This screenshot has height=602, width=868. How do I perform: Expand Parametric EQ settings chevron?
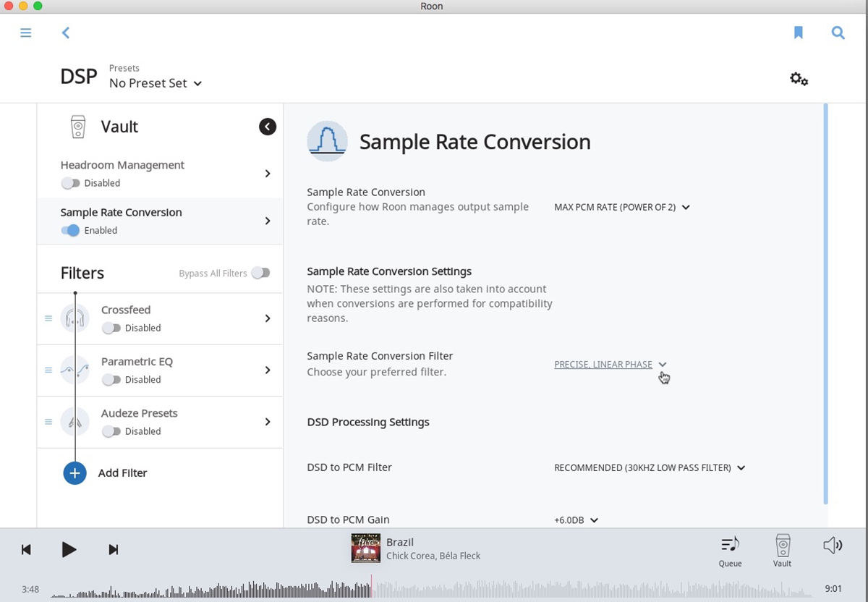tap(268, 370)
